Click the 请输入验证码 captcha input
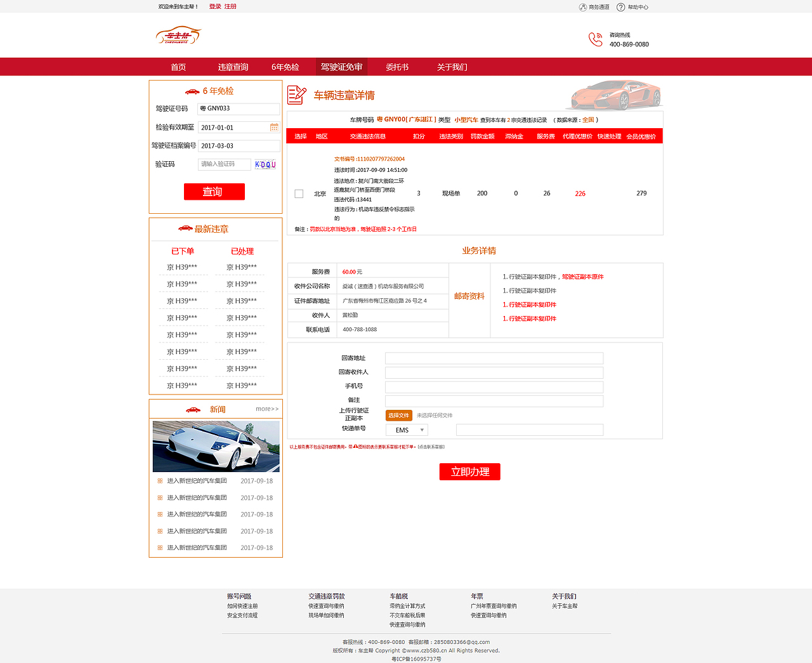Image resolution: width=812 pixels, height=663 pixels. coord(225,164)
